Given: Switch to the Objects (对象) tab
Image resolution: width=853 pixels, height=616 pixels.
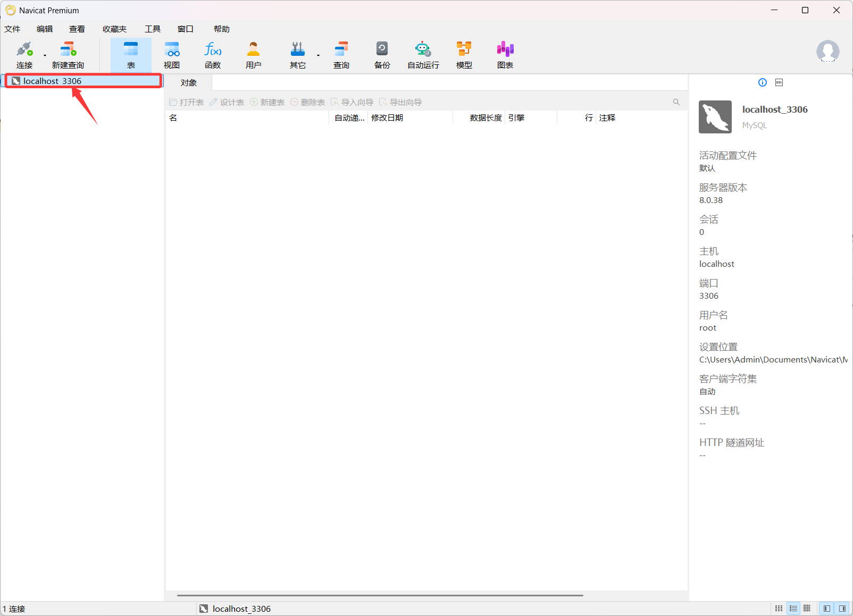Looking at the screenshot, I should (x=189, y=83).
